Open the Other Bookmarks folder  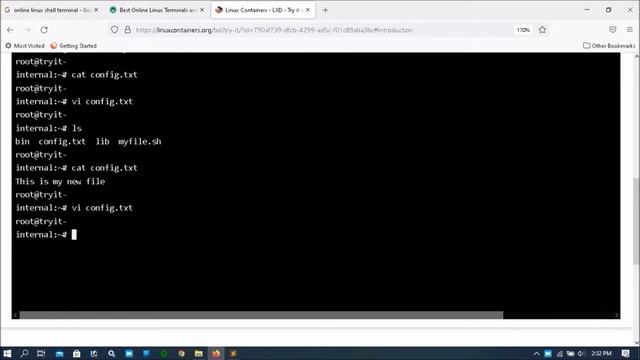pyautogui.click(x=609, y=46)
